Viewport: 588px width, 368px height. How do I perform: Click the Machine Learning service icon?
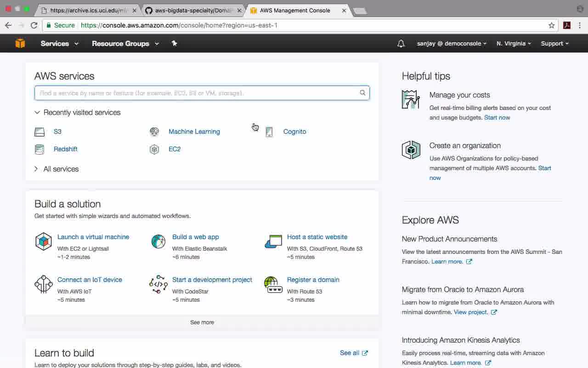click(154, 132)
